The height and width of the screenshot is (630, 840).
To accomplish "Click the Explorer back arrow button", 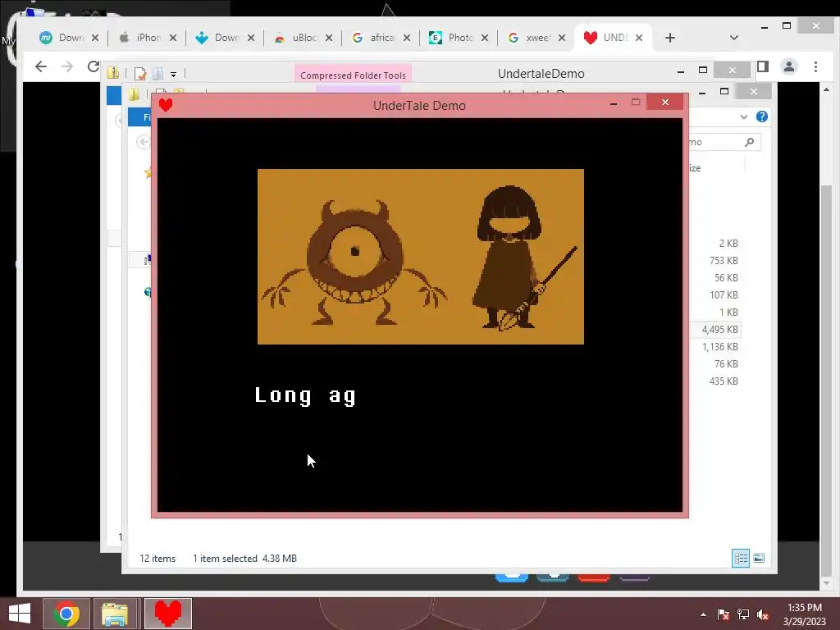I will [143, 142].
